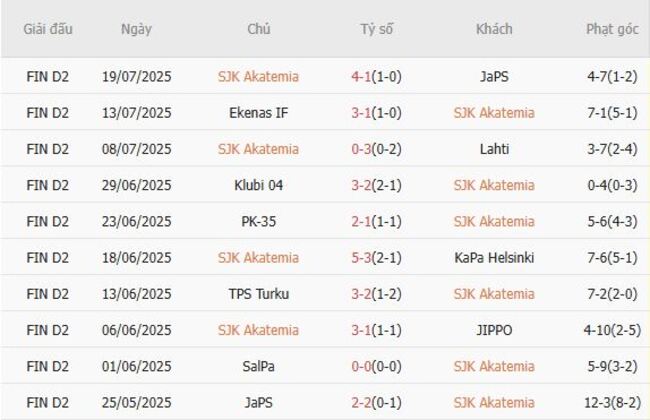Image resolution: width=650 pixels, height=420 pixels.
Task: Click the Giải đấu column header
Action: pos(48,29)
